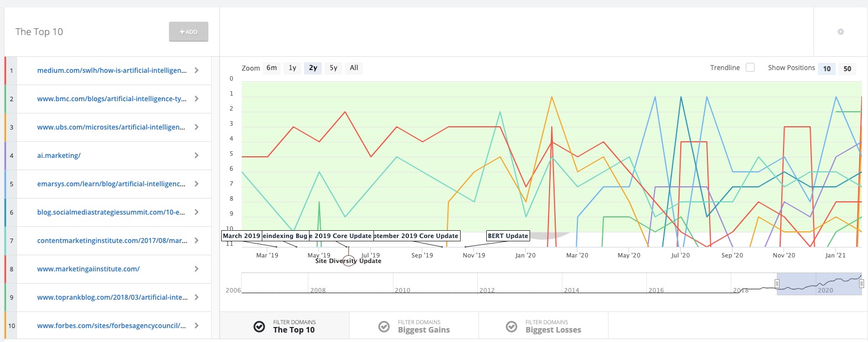This screenshot has height=342, width=868.
Task: Set chart zoom to 2y
Action: pyautogui.click(x=313, y=68)
